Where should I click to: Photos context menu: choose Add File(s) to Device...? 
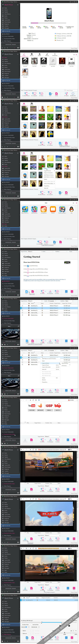click(49, 175)
